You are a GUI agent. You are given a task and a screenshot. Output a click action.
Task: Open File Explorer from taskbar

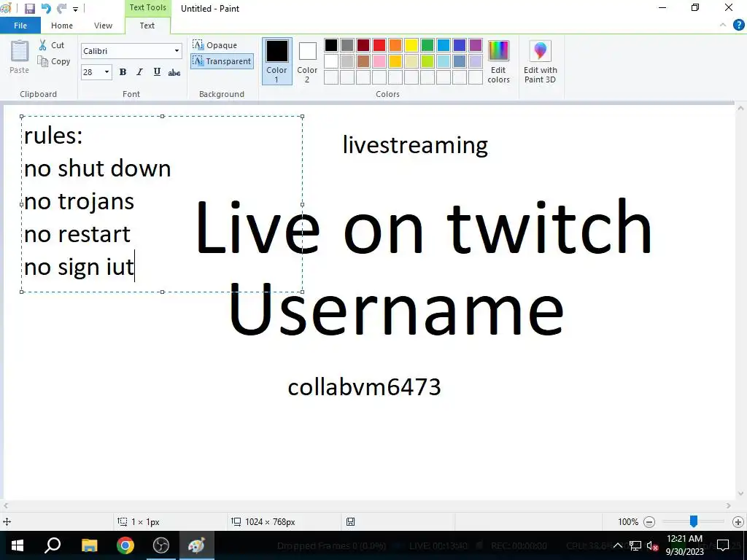coord(89,545)
